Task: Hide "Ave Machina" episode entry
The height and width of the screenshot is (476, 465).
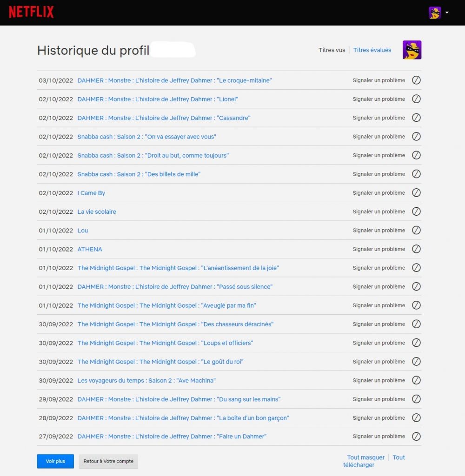Action: tap(416, 380)
